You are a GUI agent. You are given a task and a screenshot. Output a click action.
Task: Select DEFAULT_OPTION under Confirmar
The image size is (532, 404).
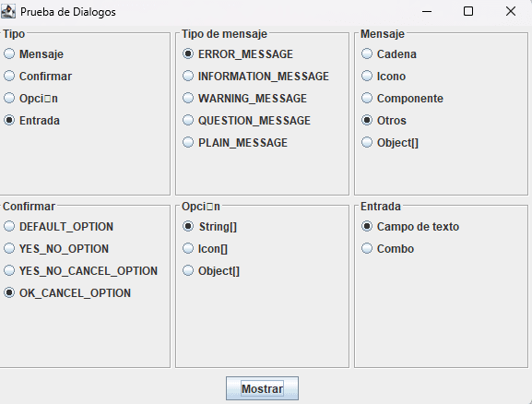coord(58,227)
